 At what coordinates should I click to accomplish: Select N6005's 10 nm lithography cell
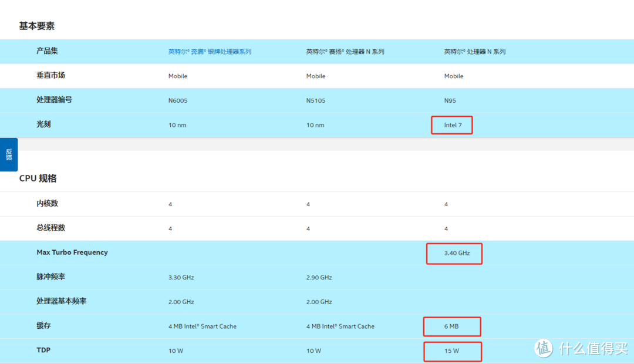pos(177,126)
